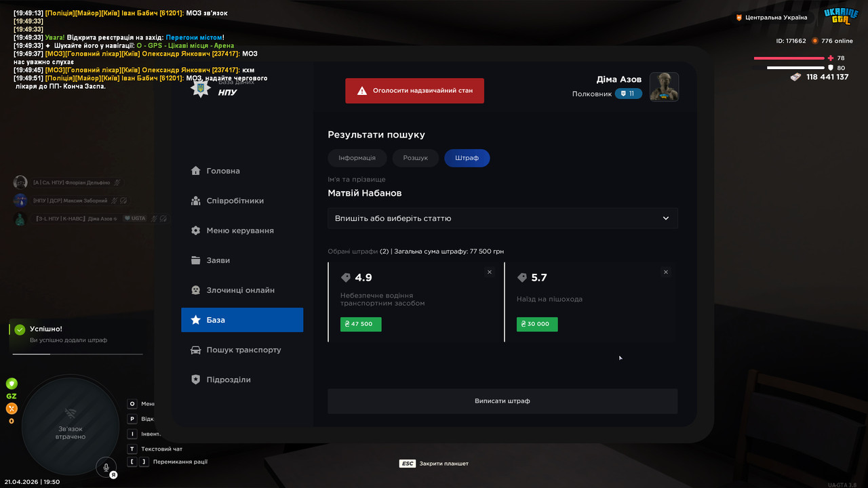Click the balance 118 441 137
Image resolution: width=868 pixels, height=488 pixels.
(x=827, y=77)
